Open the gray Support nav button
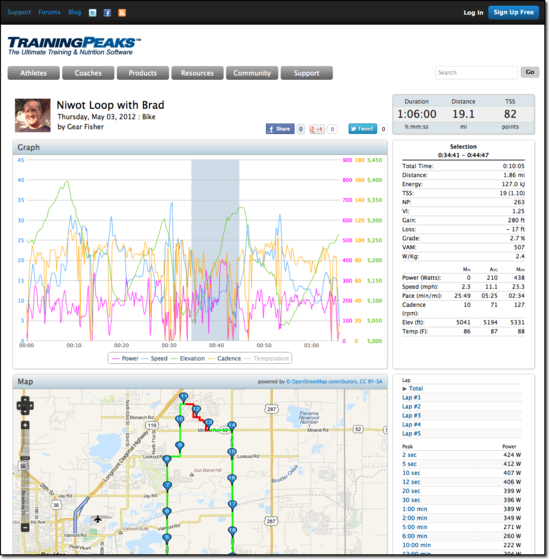The image size is (550, 560). (x=307, y=73)
